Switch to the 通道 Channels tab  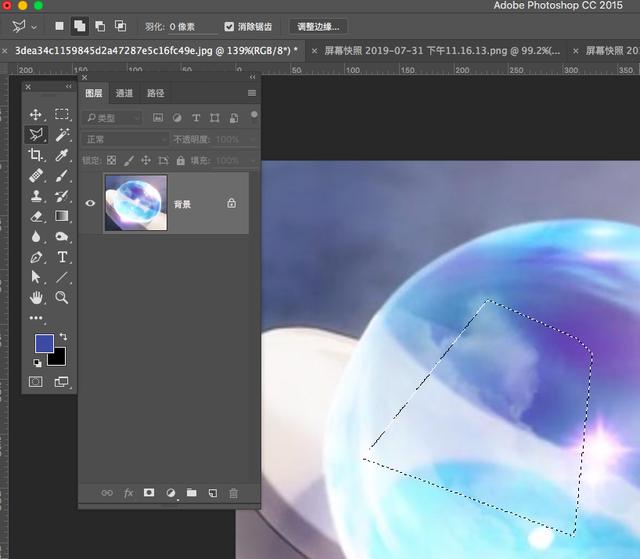[x=124, y=93]
